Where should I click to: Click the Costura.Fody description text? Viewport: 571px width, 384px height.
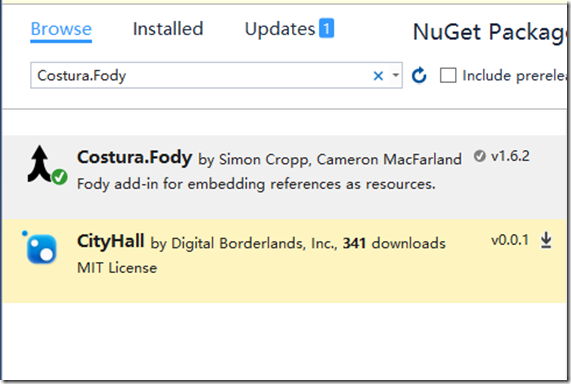click(256, 184)
